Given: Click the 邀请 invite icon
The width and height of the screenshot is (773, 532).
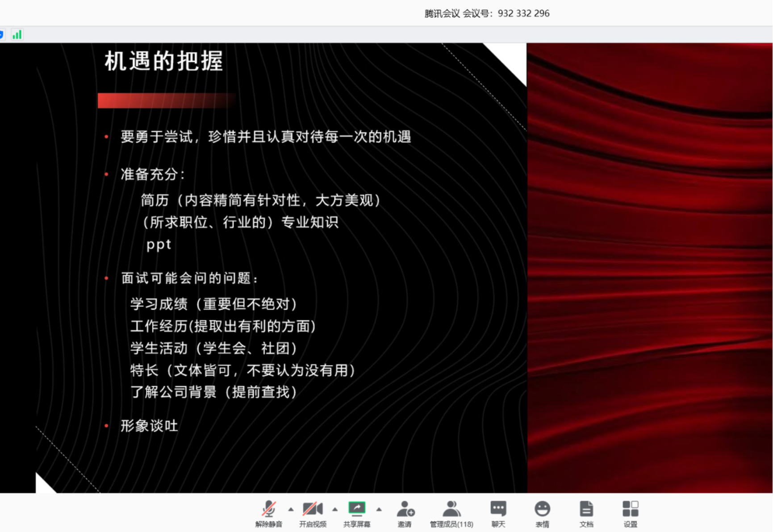Looking at the screenshot, I should (405, 513).
